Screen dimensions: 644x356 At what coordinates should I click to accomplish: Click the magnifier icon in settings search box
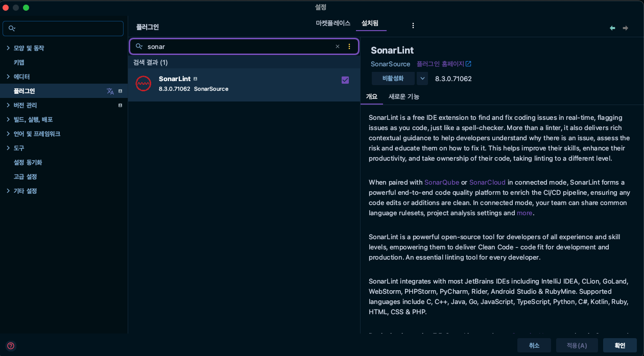tap(12, 29)
